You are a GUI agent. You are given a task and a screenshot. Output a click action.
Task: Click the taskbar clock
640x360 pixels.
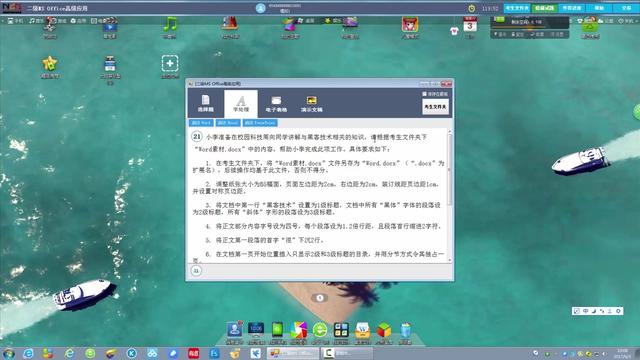point(622,353)
